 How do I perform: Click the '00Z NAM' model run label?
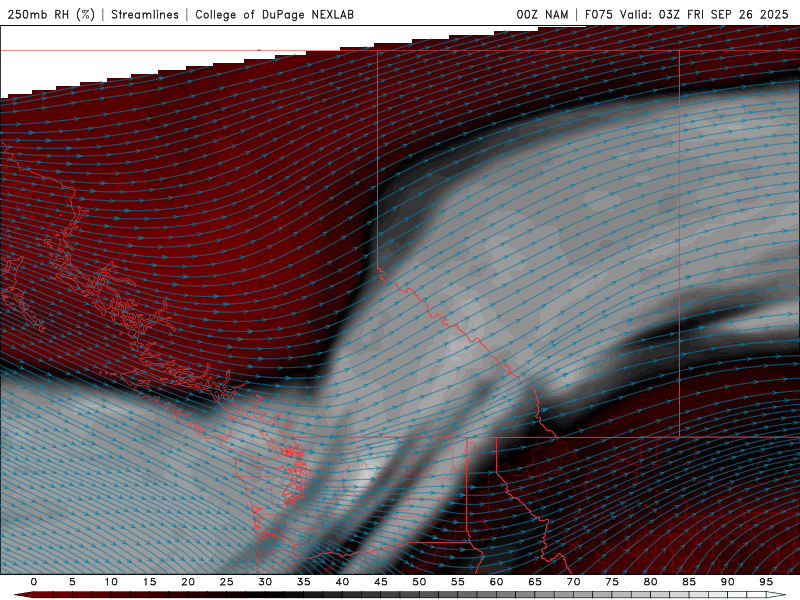click(542, 14)
